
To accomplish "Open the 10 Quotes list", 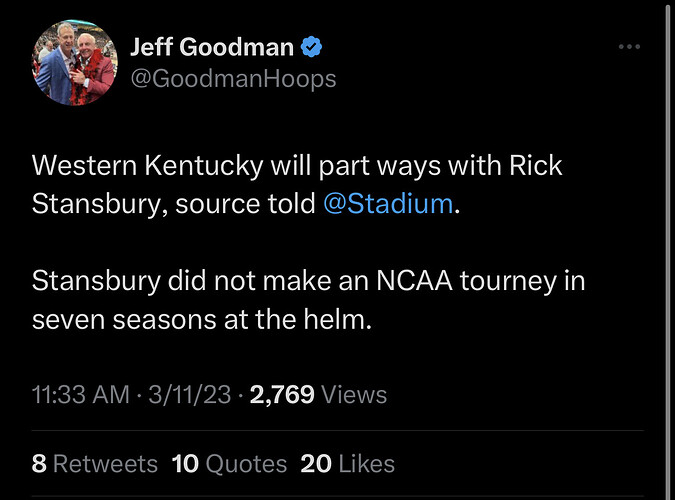I will 229,464.
